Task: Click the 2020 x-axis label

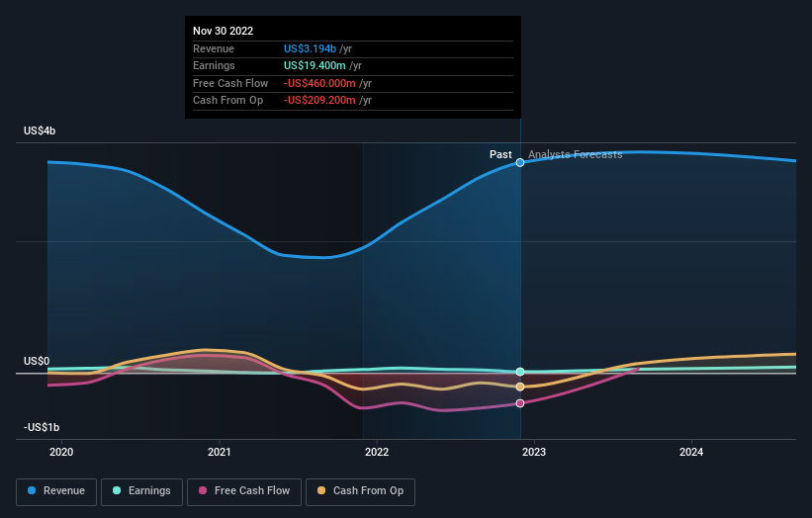Action: pyautogui.click(x=61, y=452)
